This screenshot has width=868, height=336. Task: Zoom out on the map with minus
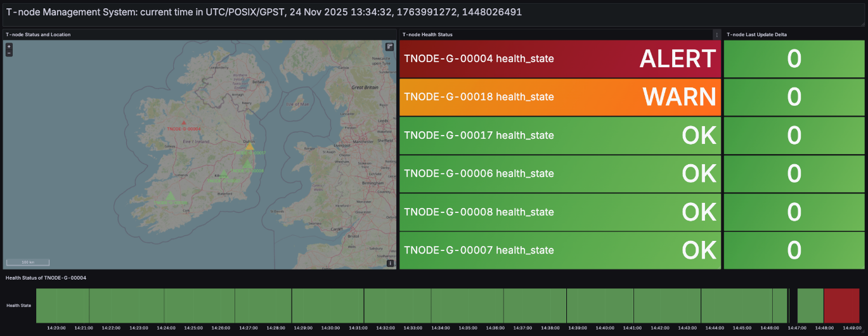9,53
